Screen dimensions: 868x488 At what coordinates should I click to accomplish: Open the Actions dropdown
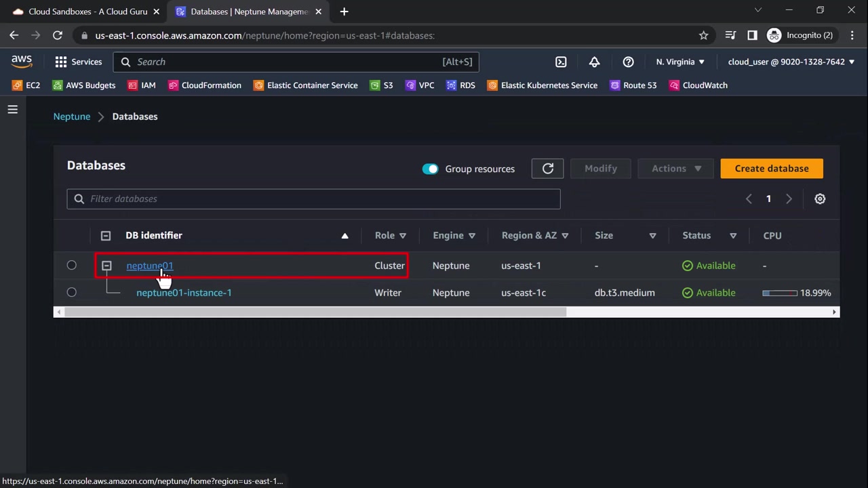pos(675,168)
